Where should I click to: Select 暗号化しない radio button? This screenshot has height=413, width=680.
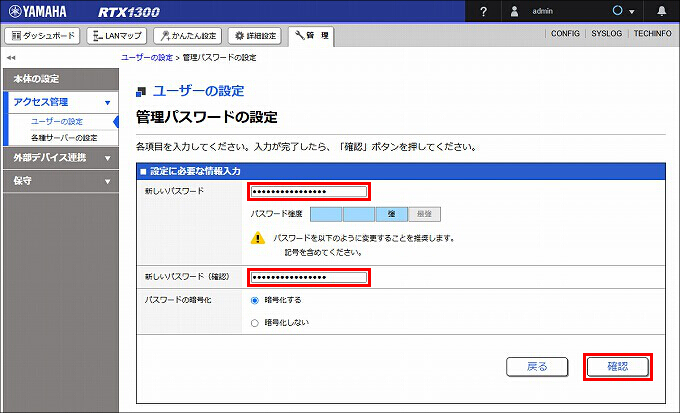255,323
